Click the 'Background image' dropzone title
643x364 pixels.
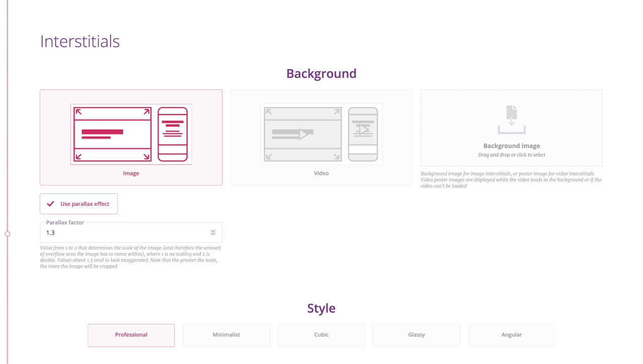(511, 146)
